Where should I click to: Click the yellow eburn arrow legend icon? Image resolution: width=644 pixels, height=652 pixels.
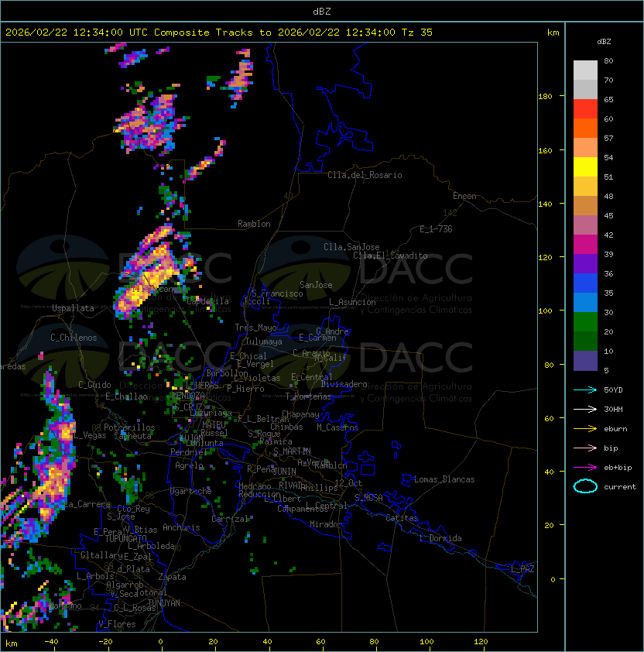tap(585, 429)
